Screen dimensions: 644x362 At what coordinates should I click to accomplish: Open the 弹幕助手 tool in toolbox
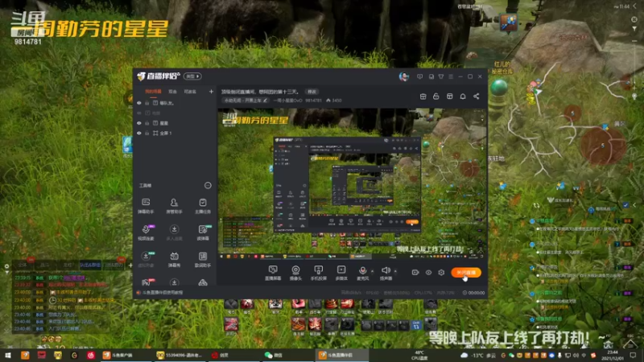tap(146, 206)
